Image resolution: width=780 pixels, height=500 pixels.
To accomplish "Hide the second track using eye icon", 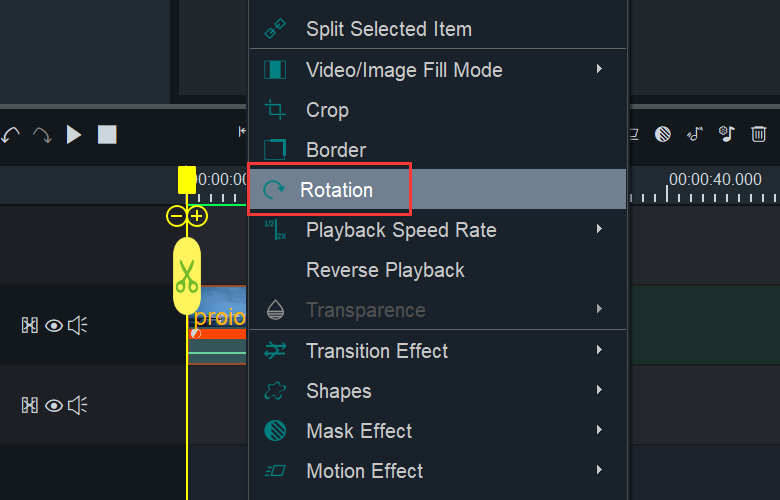I will coord(54,405).
